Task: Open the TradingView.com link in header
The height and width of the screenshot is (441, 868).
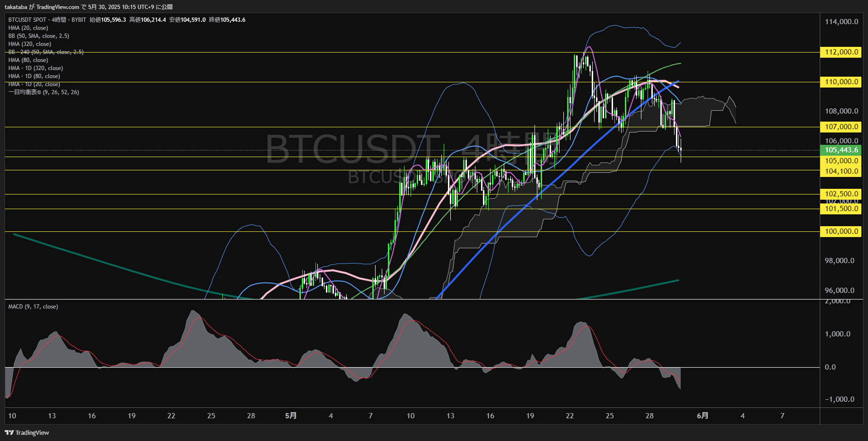Action: (x=58, y=7)
